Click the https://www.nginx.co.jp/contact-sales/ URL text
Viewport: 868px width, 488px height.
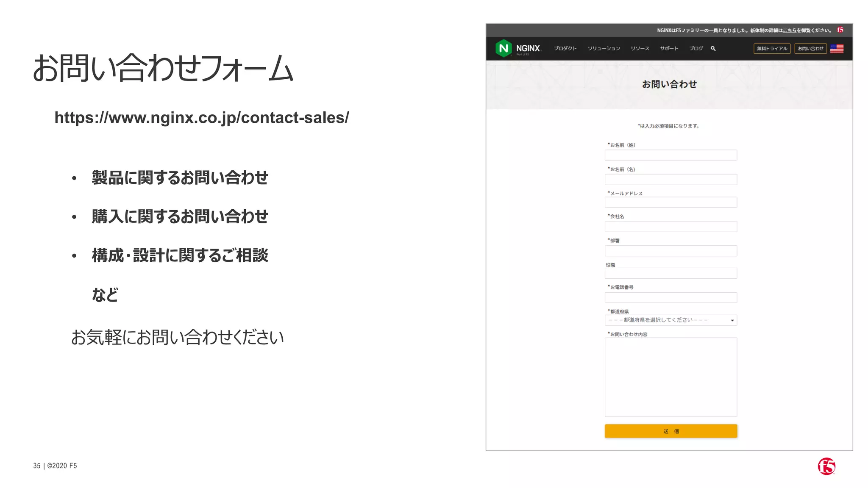click(202, 118)
